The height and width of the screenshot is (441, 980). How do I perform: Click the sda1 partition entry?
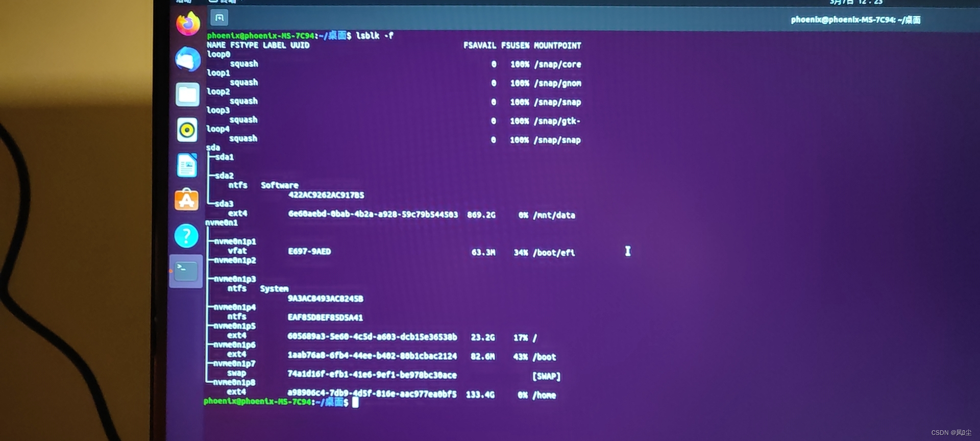pyautogui.click(x=224, y=157)
